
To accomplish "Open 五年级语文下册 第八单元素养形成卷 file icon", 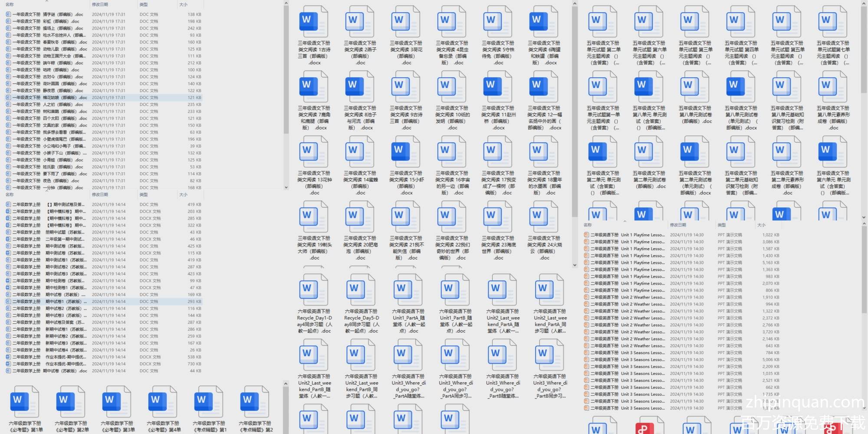I will point(833,86).
